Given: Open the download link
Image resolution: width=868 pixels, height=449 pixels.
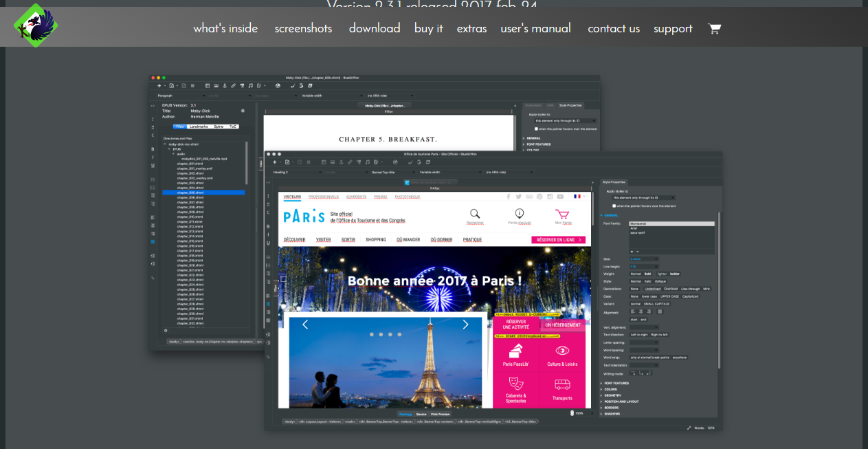Looking at the screenshot, I should [x=375, y=28].
